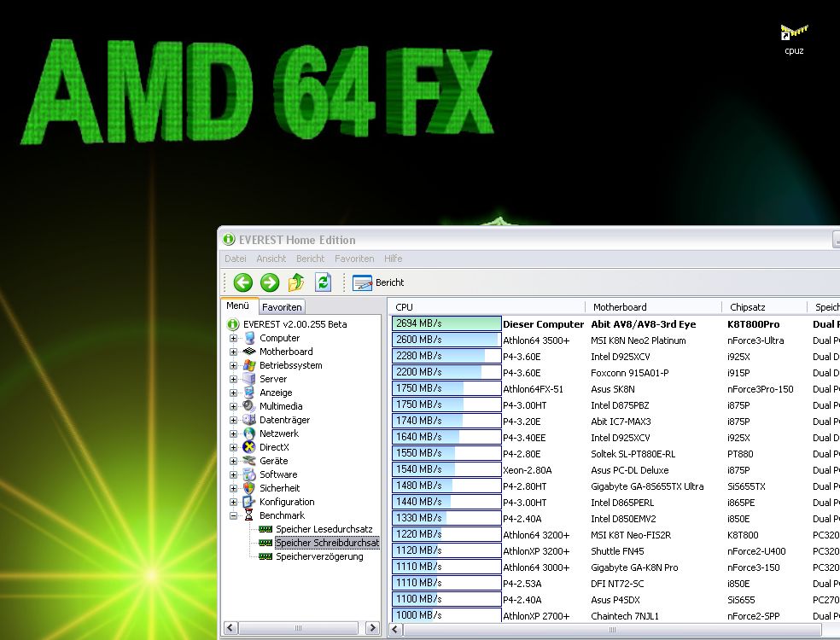Screen dimensions: 840x640
Task: Click tree panel scrollbar right arrow
Action: (x=372, y=628)
